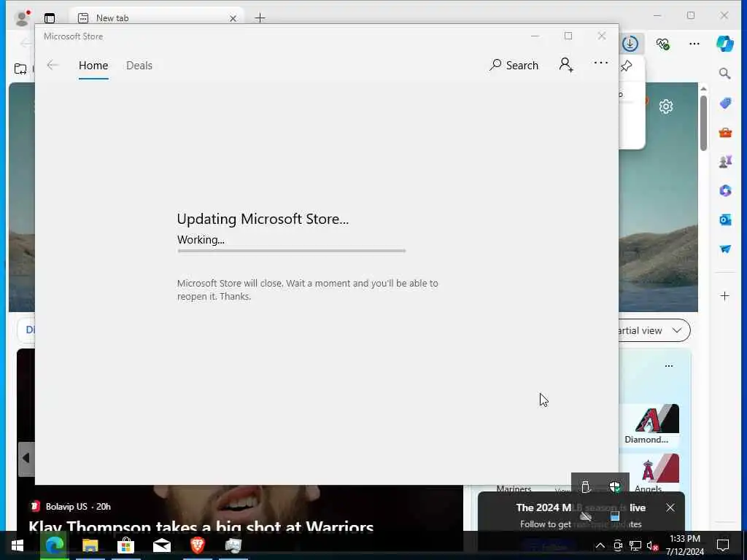
Task: Select the New tab browser tab
Action: (x=157, y=18)
